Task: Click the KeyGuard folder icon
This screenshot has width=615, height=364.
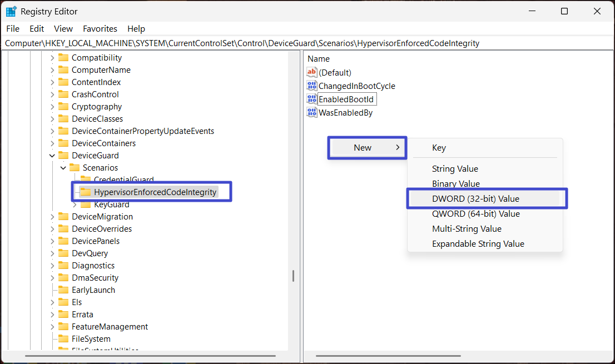Action: click(x=86, y=205)
